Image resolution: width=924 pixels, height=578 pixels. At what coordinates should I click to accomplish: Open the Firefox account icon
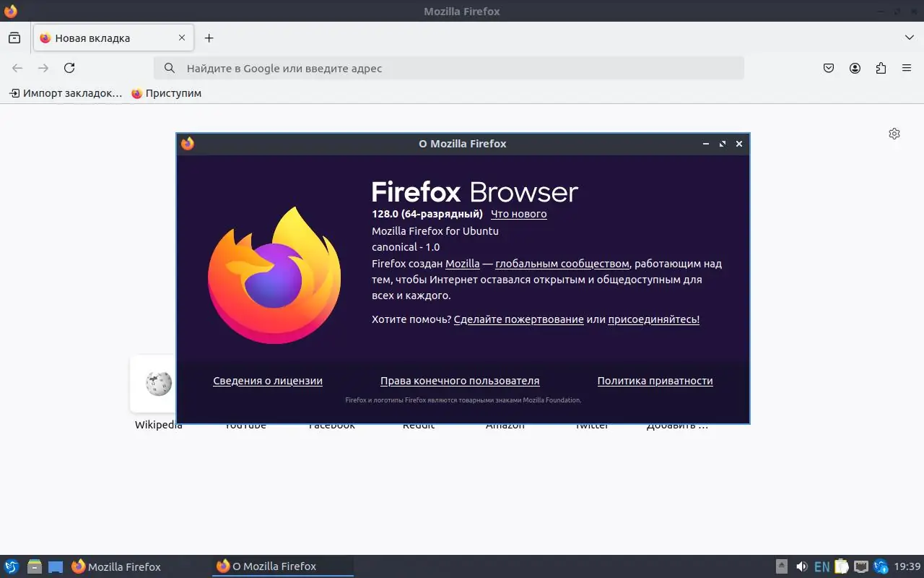855,68
